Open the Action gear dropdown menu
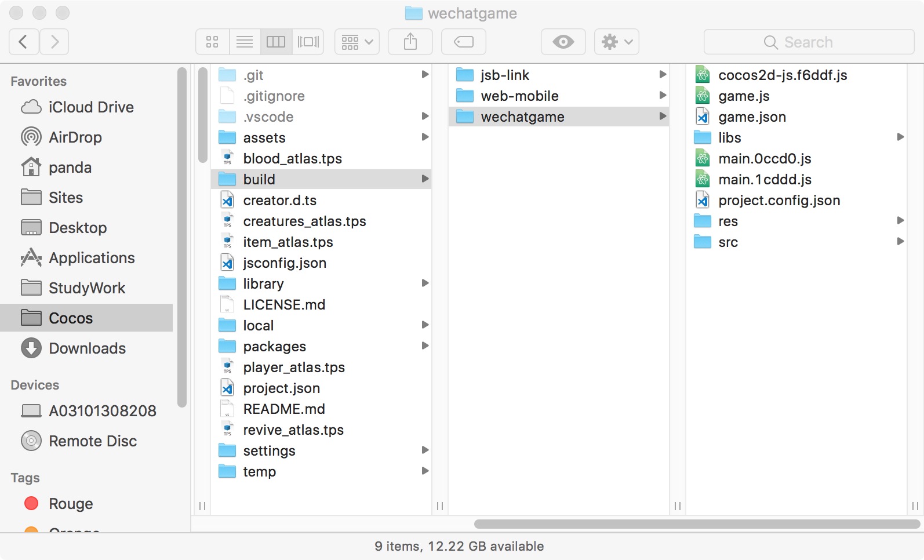 (x=617, y=42)
